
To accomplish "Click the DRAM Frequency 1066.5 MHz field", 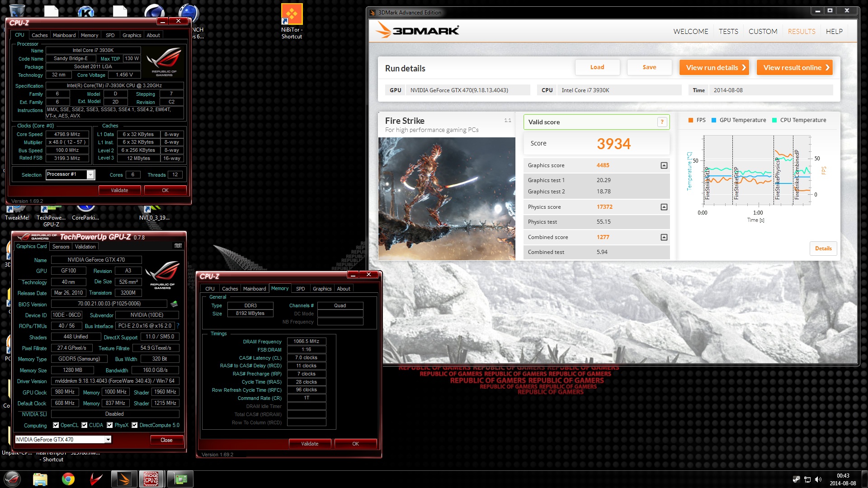I will tap(306, 342).
